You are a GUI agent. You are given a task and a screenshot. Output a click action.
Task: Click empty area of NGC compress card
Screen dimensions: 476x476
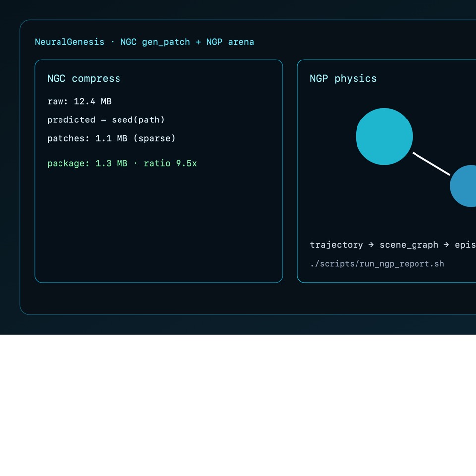(x=159, y=225)
